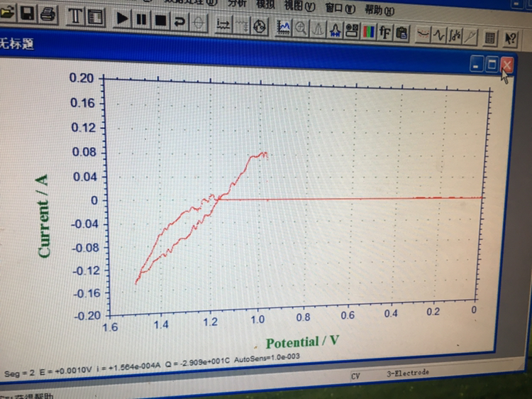Click 'Seg = 2' in the status line
This screenshot has height=399, width=532.
pyautogui.click(x=19, y=373)
